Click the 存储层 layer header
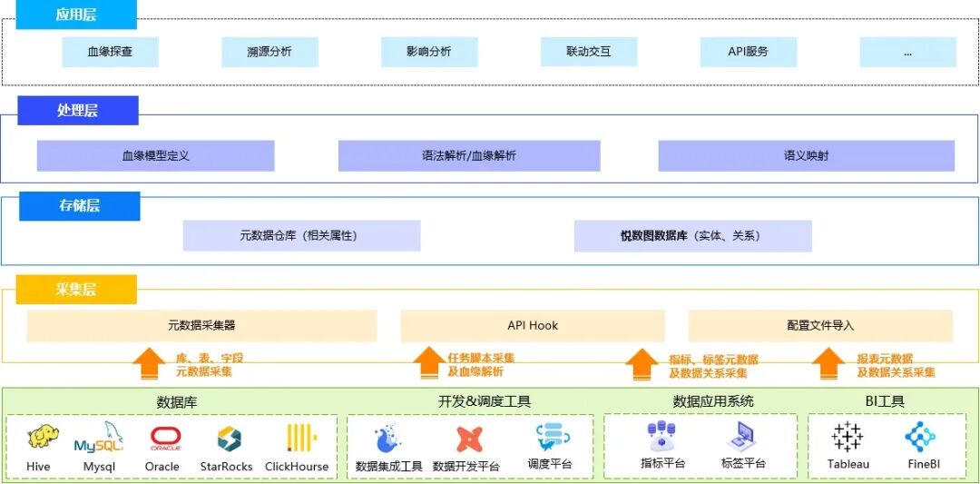The height and width of the screenshot is (484, 980). 79,206
